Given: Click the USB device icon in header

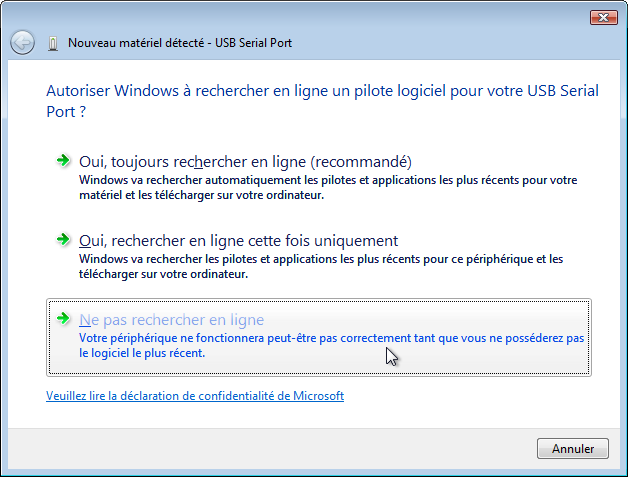Looking at the screenshot, I should coord(52,43).
